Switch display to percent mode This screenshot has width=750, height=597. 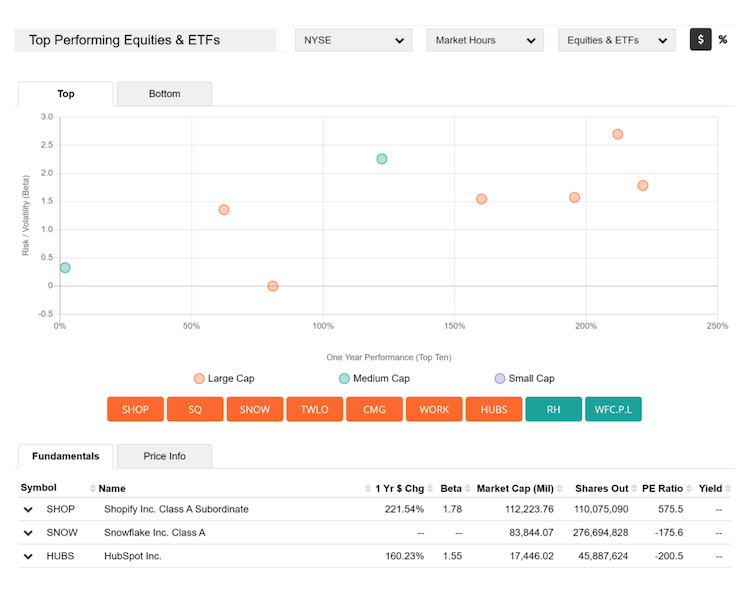(x=723, y=40)
